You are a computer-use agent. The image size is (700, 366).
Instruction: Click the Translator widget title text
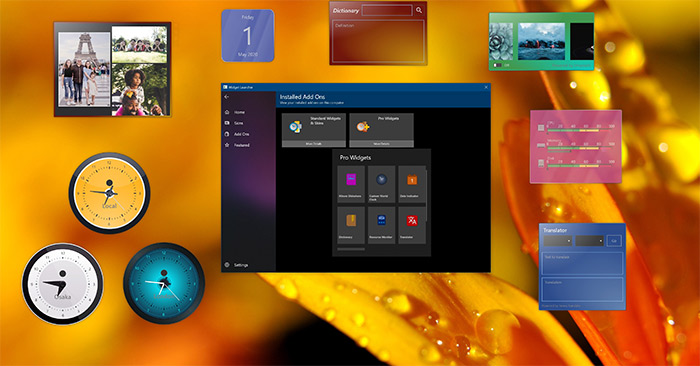click(x=555, y=230)
